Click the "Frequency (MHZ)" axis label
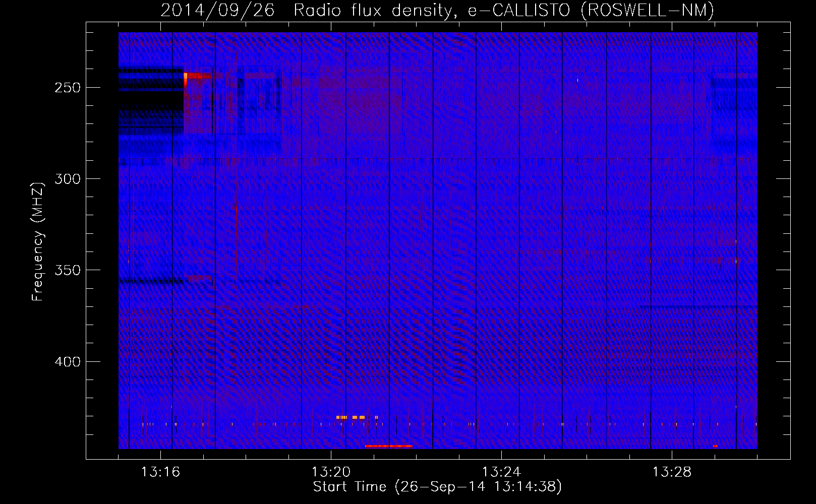816x504 pixels. (38, 241)
